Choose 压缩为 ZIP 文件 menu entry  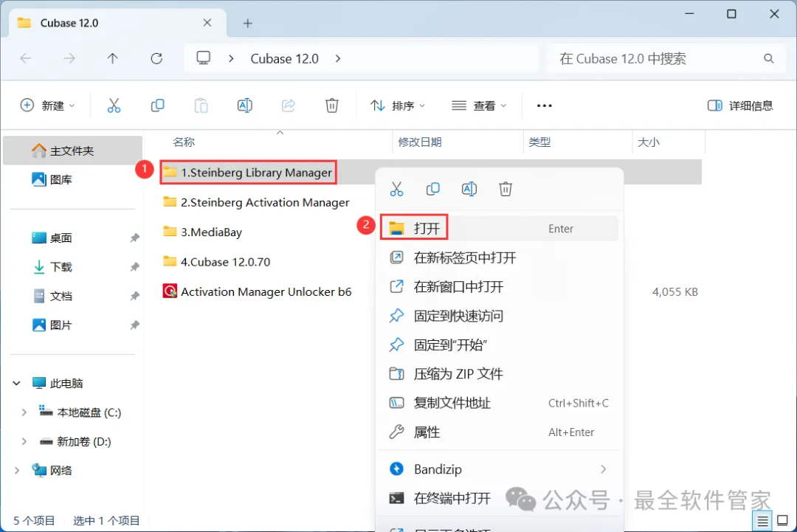(x=499, y=374)
